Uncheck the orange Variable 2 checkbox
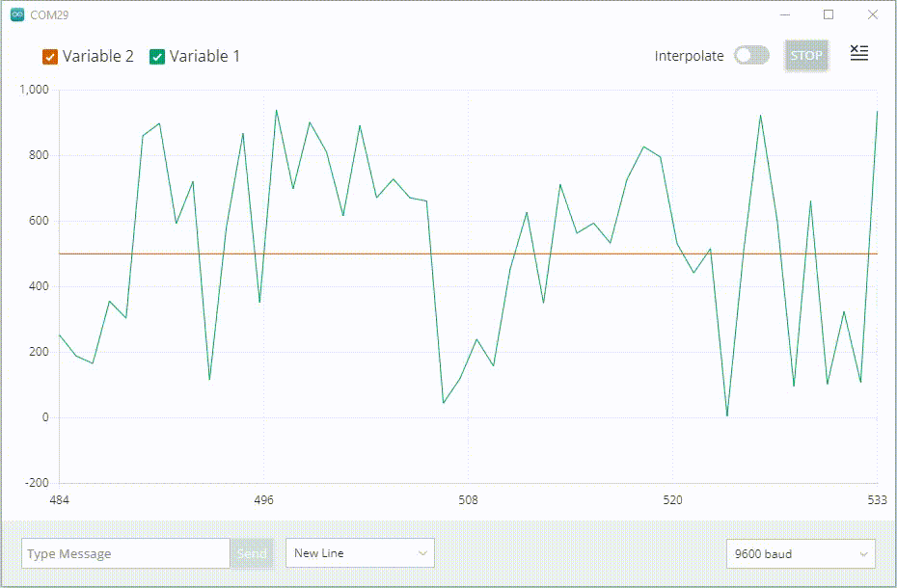897x588 pixels. pyautogui.click(x=50, y=57)
